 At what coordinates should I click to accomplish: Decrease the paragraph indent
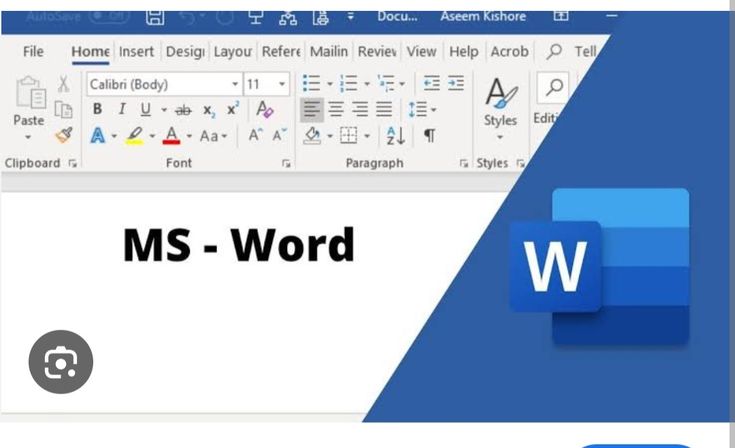coord(431,83)
